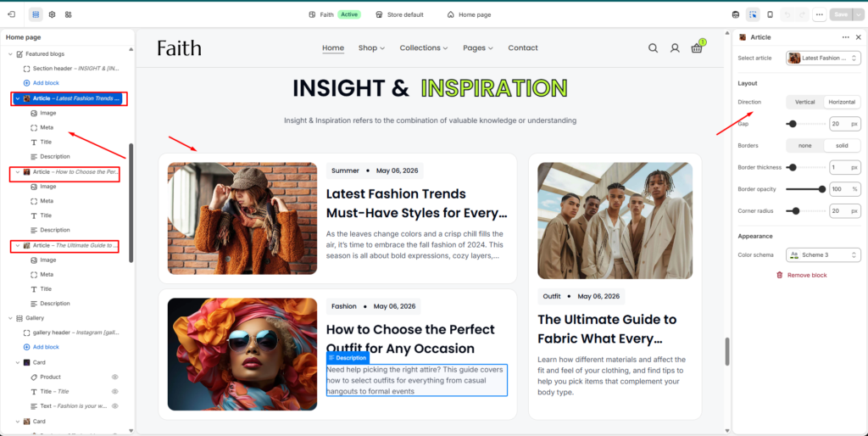Adjust the Border thickness slider
868x436 pixels.
(806, 167)
